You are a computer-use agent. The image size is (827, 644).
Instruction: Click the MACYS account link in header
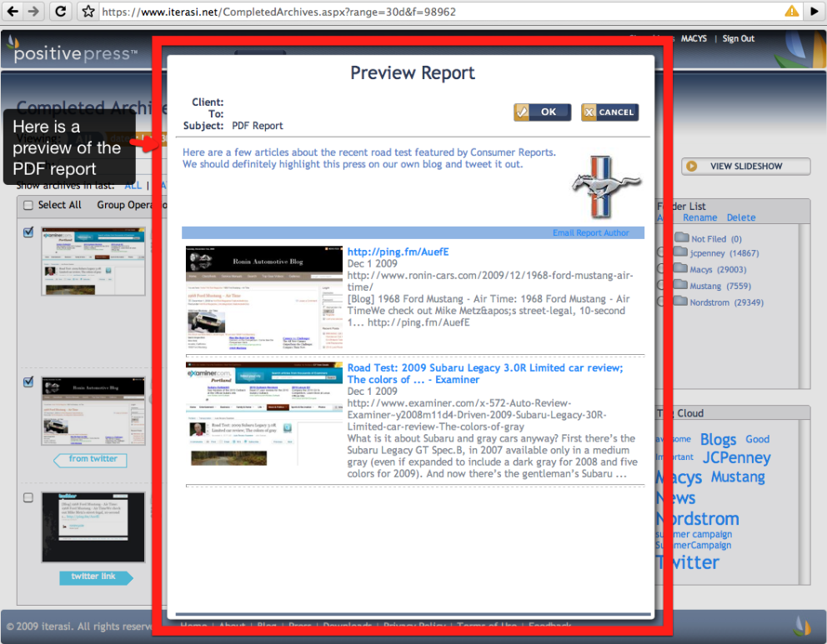click(x=693, y=38)
